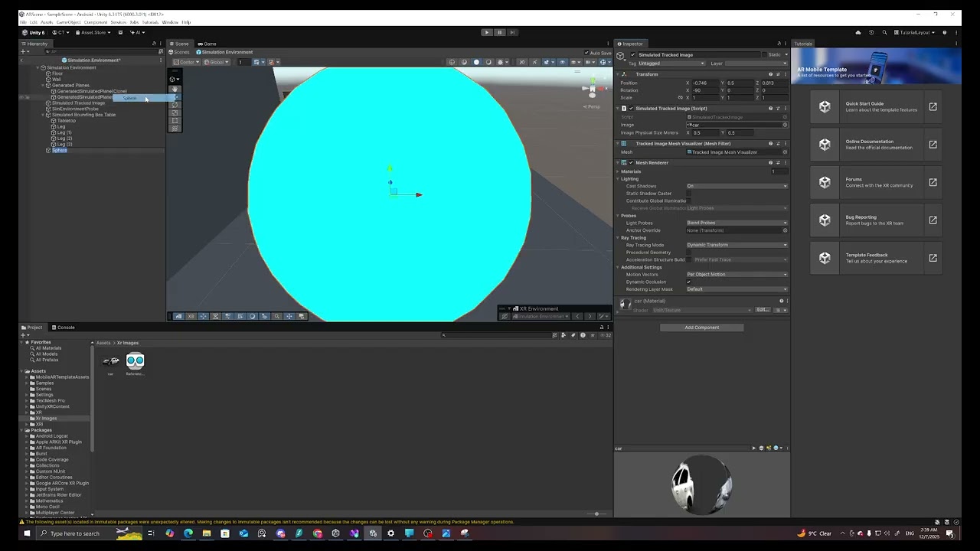Open the Transform component help icon
Screen dimensions: 980x551
click(x=771, y=74)
